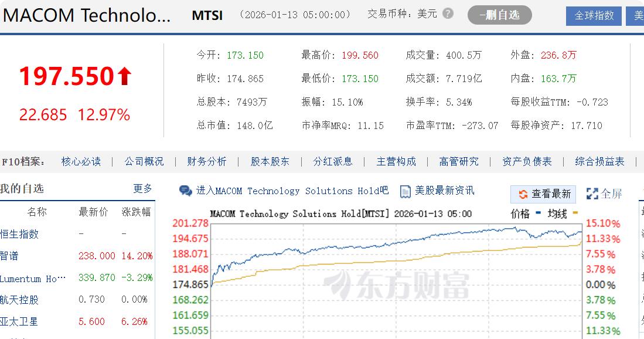Open 资产负债表 in F10档案
Image resolution: width=644 pixels, height=339 pixels.
(527, 161)
